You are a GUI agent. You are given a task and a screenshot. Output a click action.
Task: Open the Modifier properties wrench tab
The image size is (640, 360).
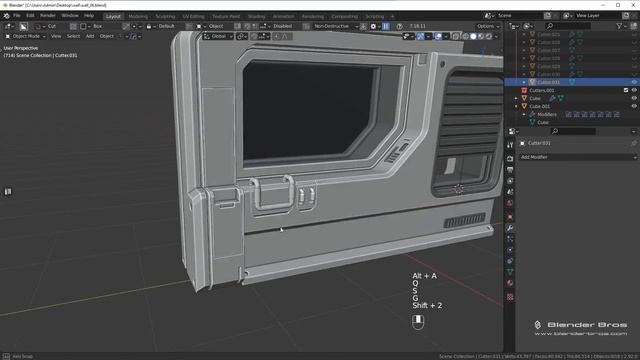[x=510, y=228]
